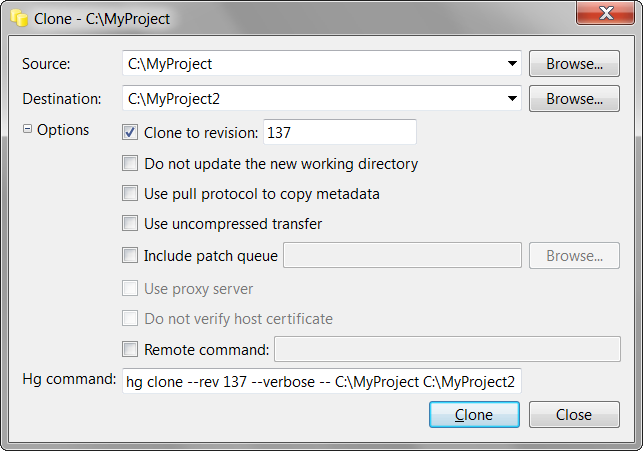Image resolution: width=643 pixels, height=451 pixels.
Task: Open the Source path dropdown arrow
Action: (x=511, y=64)
